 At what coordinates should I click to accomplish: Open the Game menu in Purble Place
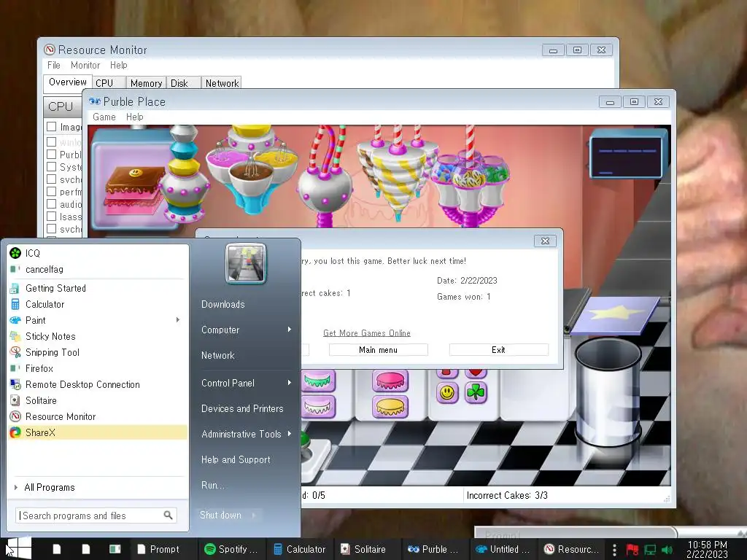(104, 117)
